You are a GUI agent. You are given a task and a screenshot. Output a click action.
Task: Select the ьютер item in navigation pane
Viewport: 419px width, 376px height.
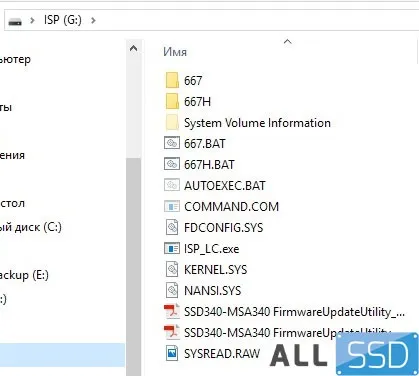point(15,60)
